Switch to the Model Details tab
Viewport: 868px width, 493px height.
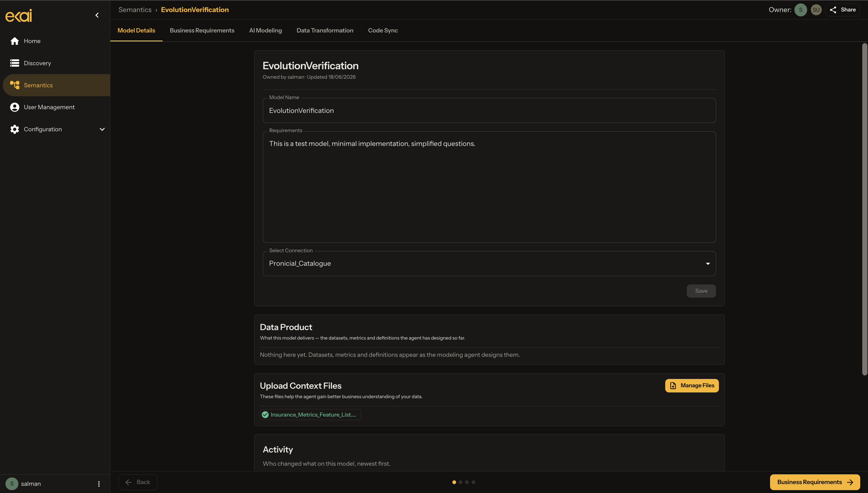click(136, 30)
